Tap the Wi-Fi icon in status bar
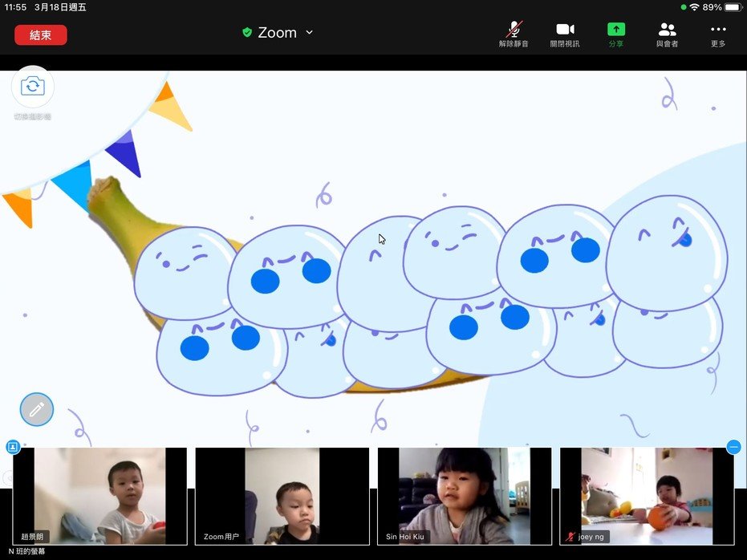 tap(694, 7)
